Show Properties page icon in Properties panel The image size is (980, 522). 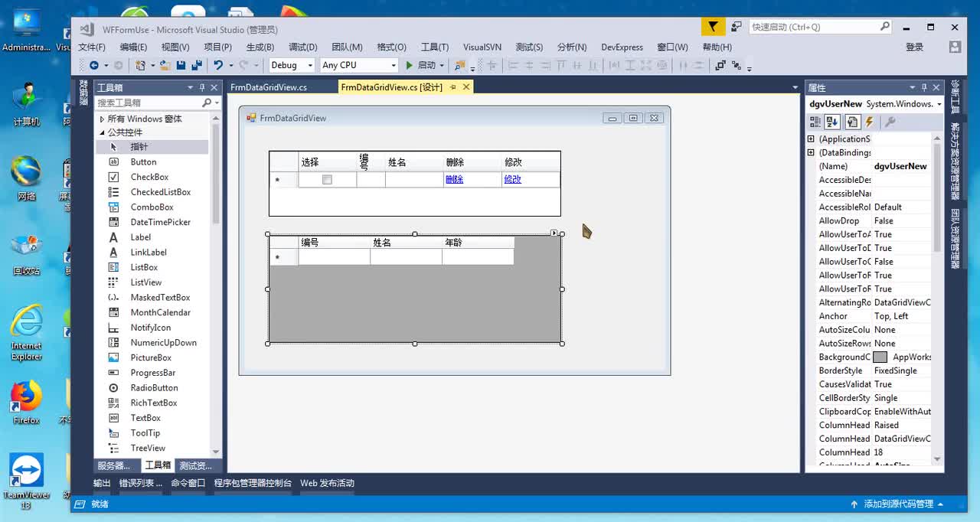[852, 122]
